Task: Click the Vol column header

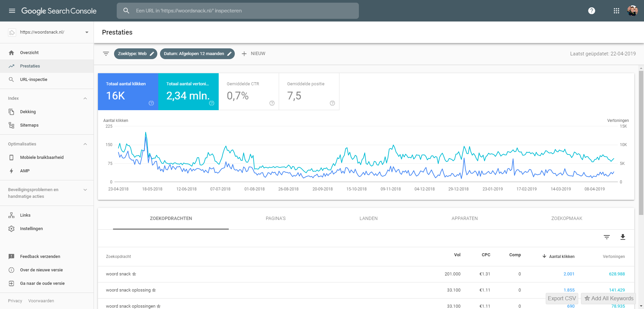Action: pyautogui.click(x=457, y=255)
